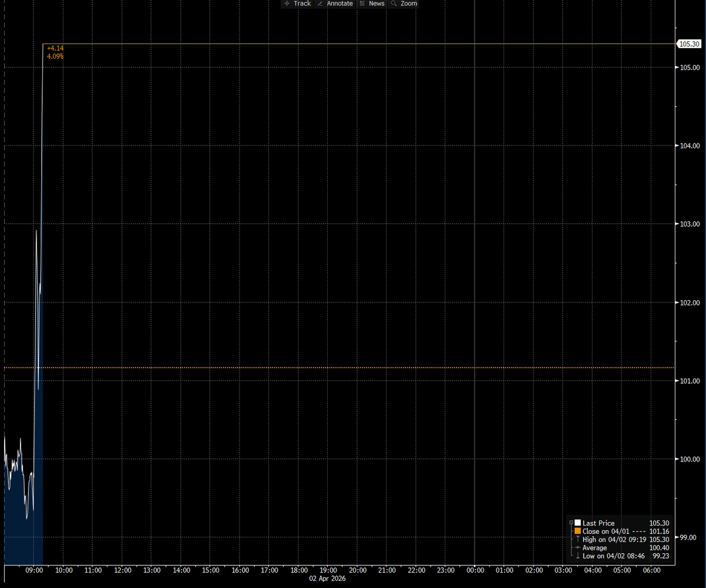The image size is (706, 588).
Task: Click the 99.23 low value in legend
Action: coord(661,556)
